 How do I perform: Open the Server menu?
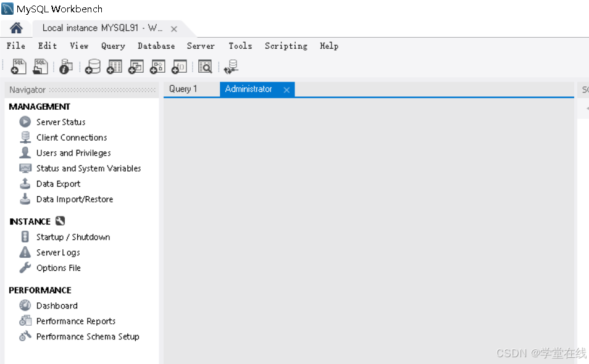(x=201, y=46)
